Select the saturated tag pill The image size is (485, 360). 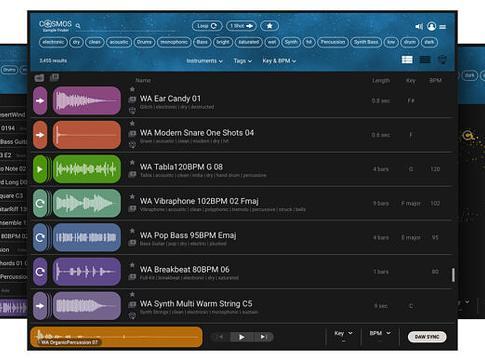click(249, 42)
